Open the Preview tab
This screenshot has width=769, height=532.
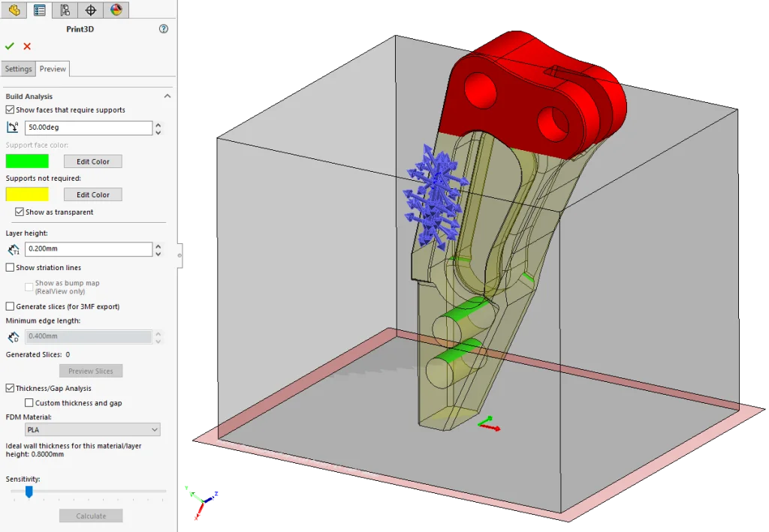pos(51,68)
